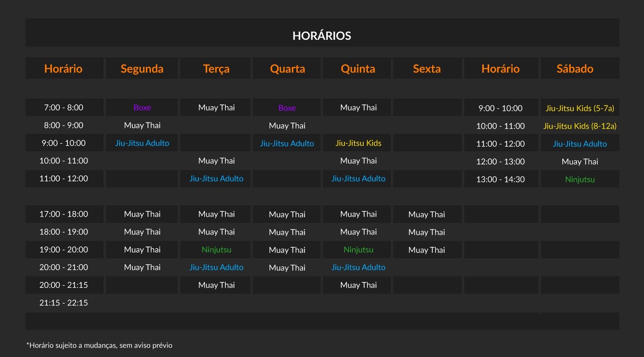Click purple Boxe class under Segunda
Image resolution: width=644 pixels, height=357 pixels.
142,107
